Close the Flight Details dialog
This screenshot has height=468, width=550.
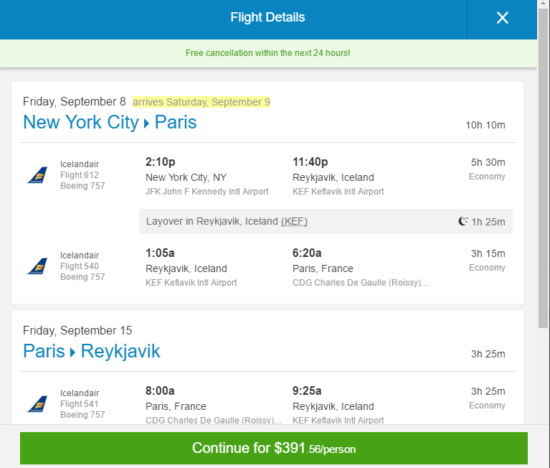[x=502, y=18]
